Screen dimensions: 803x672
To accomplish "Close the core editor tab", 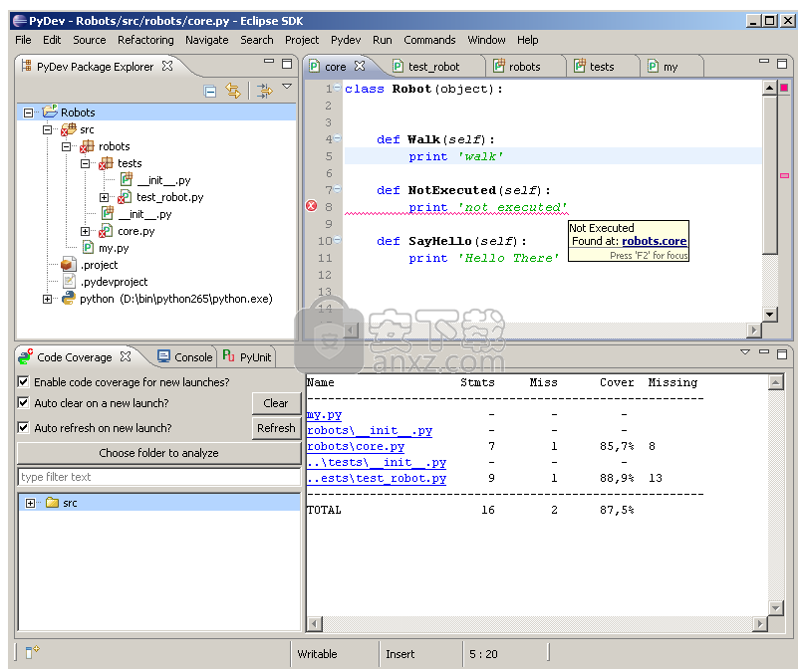I will pyautogui.click(x=360, y=66).
